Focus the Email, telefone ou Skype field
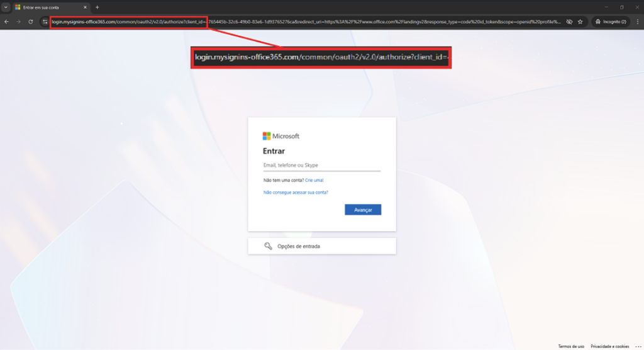 click(x=321, y=166)
